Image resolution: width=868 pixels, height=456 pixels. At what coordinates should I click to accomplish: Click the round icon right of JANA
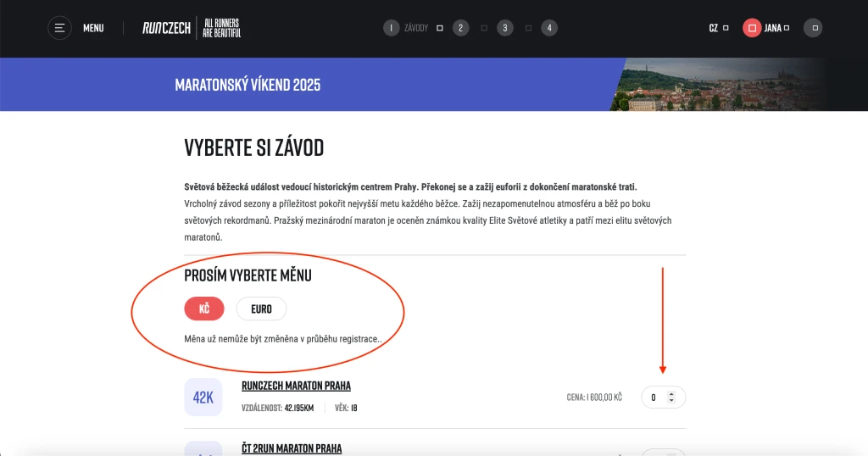click(x=813, y=28)
